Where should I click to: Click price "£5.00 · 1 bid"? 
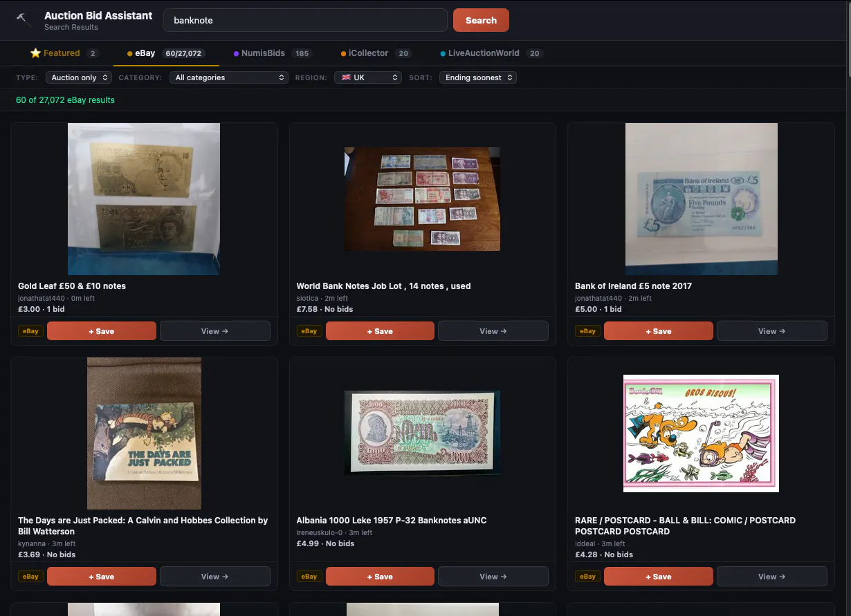pyautogui.click(x=598, y=309)
